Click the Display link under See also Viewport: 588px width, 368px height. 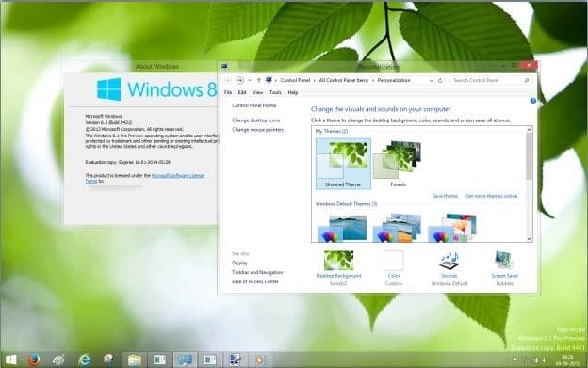pyautogui.click(x=239, y=263)
